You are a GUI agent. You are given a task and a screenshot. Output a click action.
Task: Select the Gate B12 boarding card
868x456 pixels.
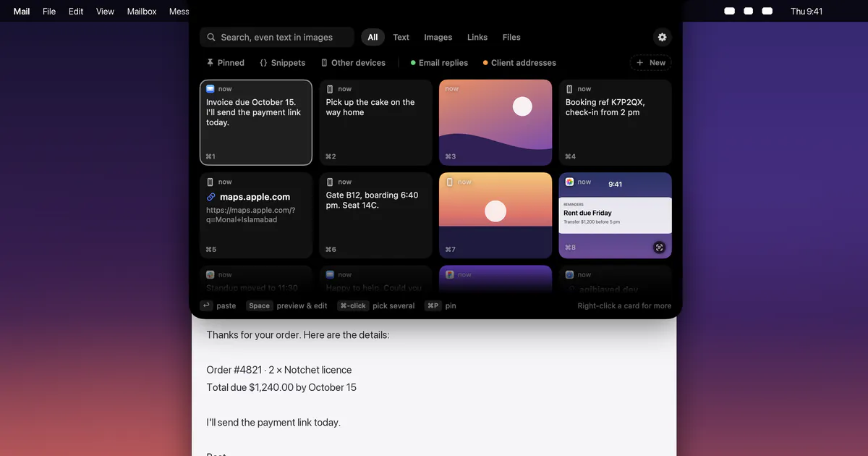click(x=375, y=215)
